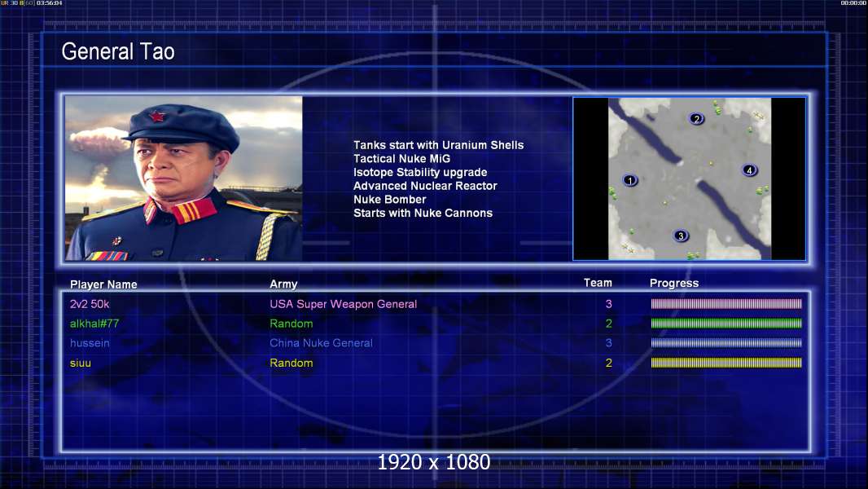Click the 03:56:04 clock at top-left

[50, 3]
